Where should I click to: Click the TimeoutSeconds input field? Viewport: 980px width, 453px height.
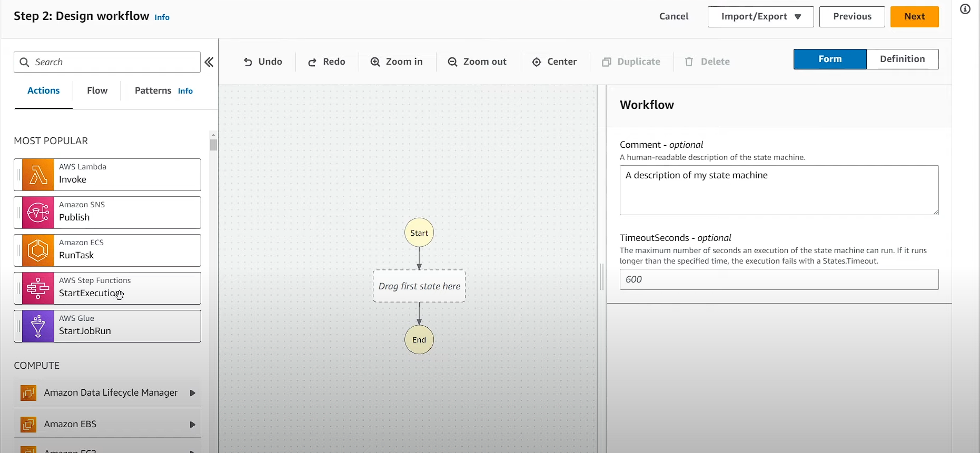(x=779, y=279)
